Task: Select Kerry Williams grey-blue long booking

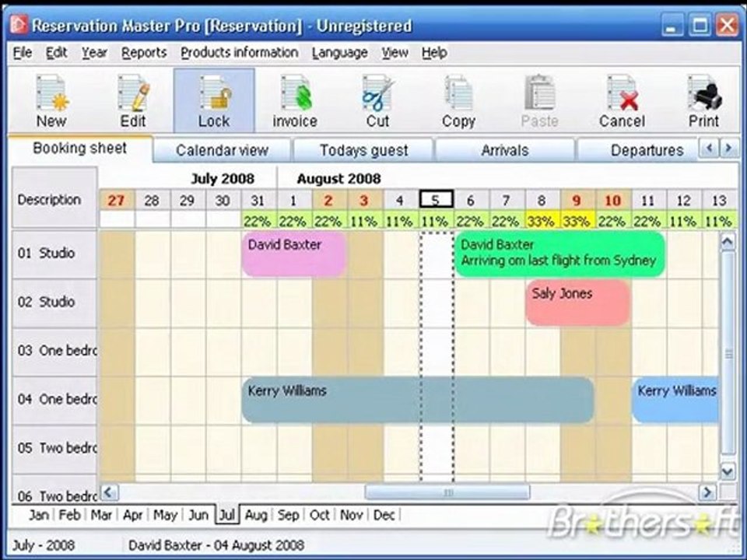Action: point(418,400)
